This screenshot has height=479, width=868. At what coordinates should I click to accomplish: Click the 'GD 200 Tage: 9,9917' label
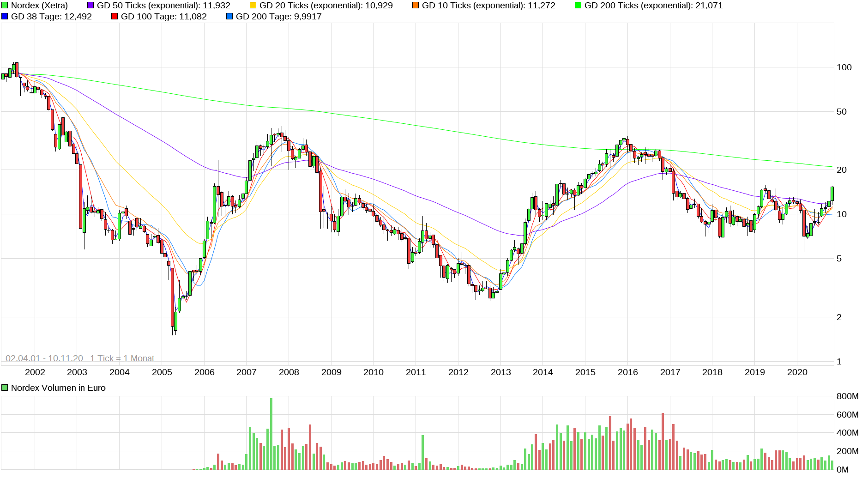pyautogui.click(x=279, y=17)
